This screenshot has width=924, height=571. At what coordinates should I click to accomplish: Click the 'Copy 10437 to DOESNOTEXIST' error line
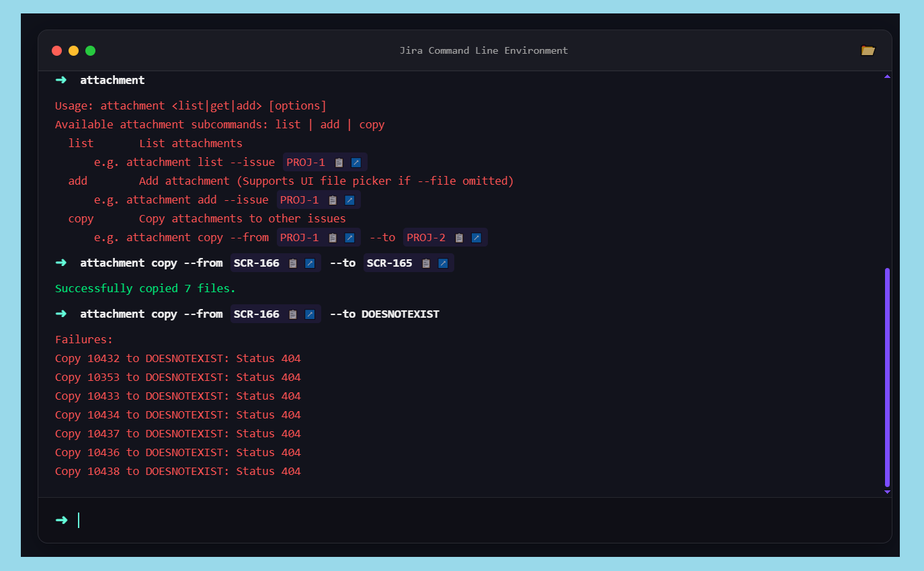[178, 434]
